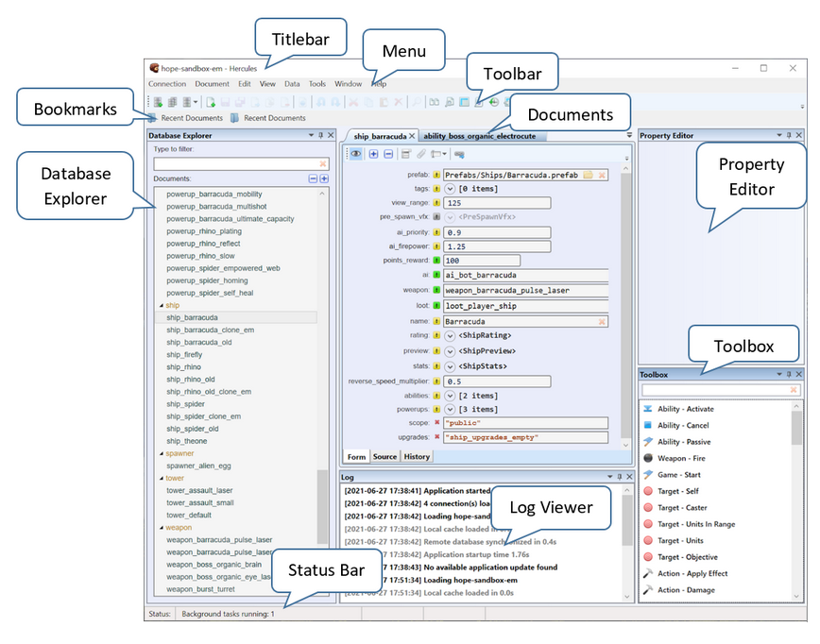Toggle the eye visibility button in form toolbar
Image resolution: width=820 pixels, height=644 pixels.
click(x=356, y=154)
